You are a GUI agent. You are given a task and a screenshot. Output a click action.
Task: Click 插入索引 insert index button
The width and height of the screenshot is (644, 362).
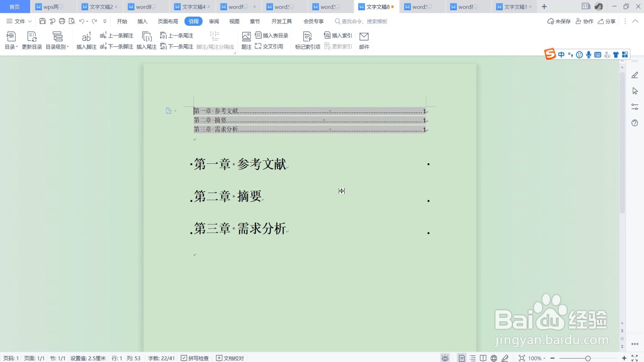[338, 35]
